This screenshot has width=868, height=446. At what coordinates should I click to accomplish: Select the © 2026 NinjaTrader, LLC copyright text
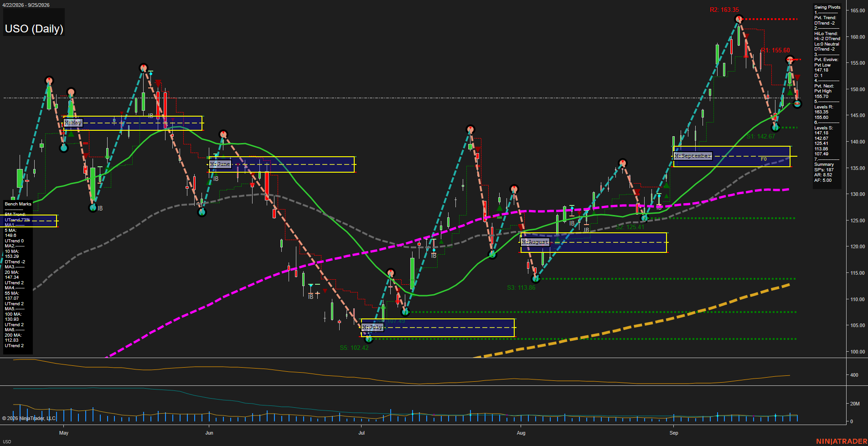[x=29, y=418]
